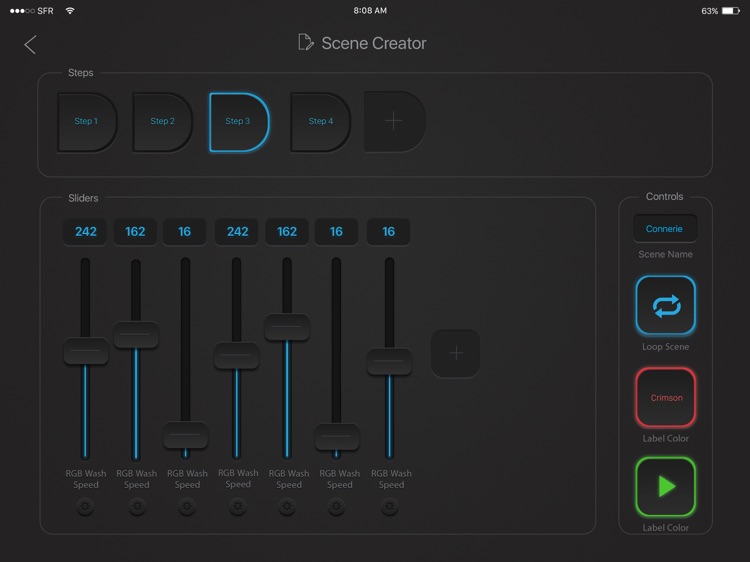Click first slider's RGB Wash Speed label

coord(86,479)
